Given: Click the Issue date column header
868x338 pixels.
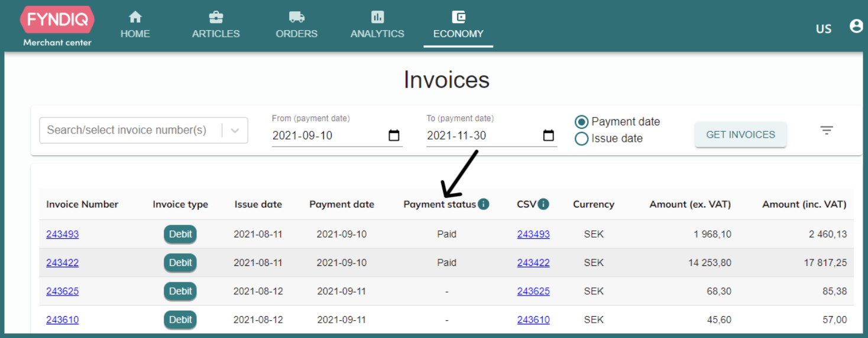Looking at the screenshot, I should [x=258, y=204].
